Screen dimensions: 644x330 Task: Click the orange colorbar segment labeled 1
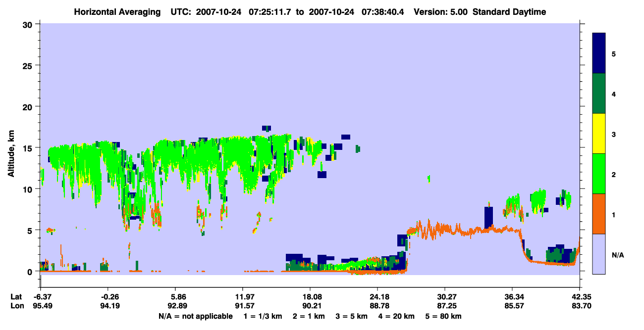click(599, 214)
